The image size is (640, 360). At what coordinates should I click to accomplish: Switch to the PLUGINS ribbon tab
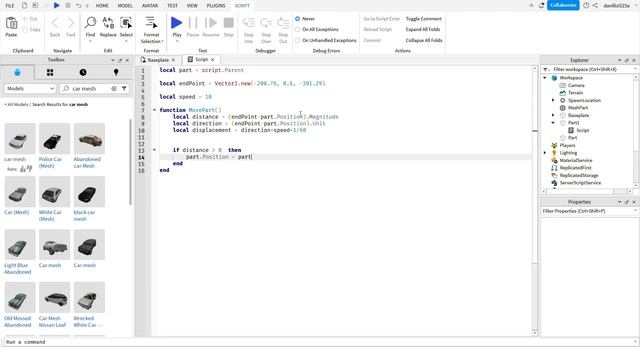pos(216,6)
